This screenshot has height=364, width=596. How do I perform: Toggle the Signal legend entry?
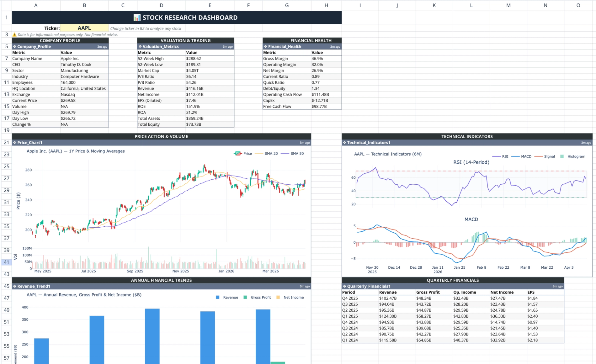(545, 156)
